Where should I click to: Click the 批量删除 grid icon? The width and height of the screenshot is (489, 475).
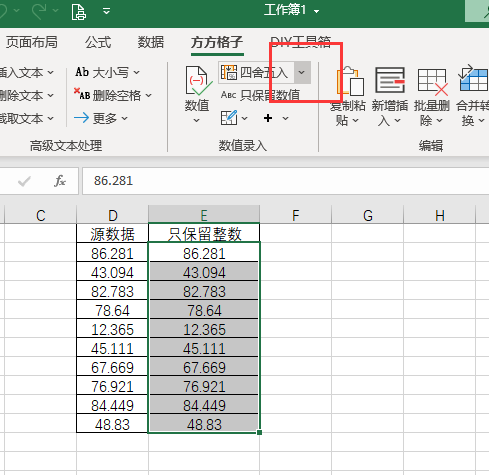click(432, 82)
